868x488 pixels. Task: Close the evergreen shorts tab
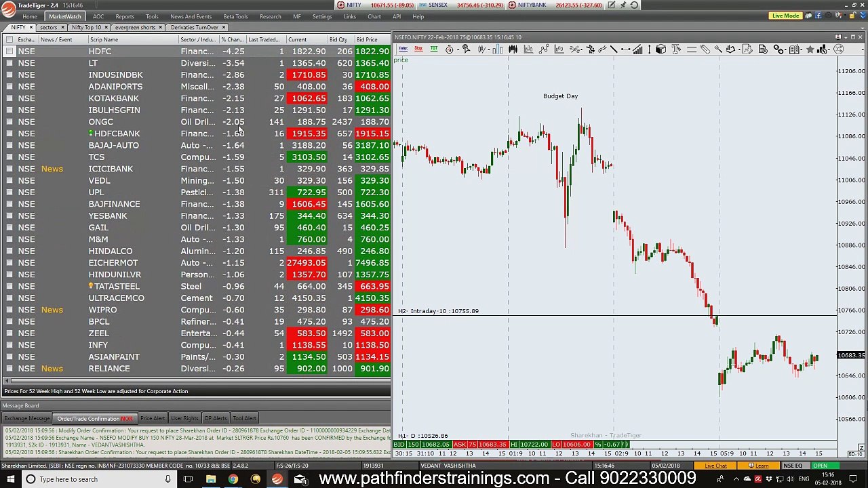coord(160,27)
